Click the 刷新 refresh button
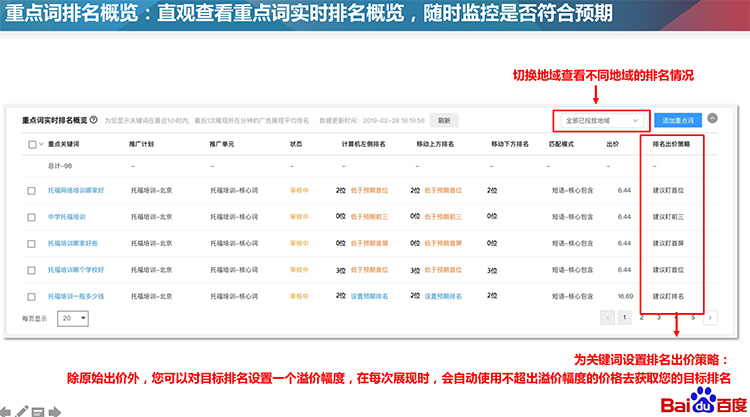Screen dimensions: 750x417 444,120
